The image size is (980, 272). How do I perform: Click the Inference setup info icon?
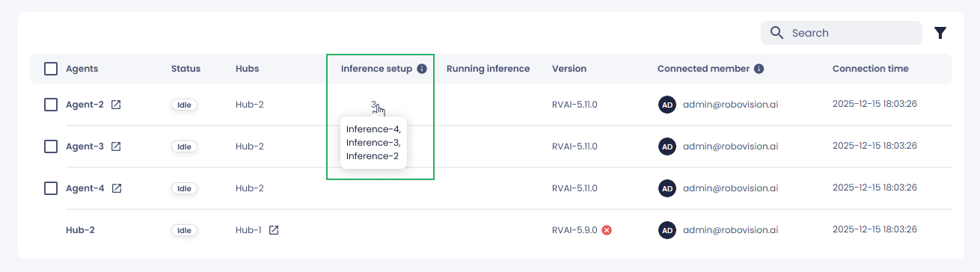click(x=422, y=69)
